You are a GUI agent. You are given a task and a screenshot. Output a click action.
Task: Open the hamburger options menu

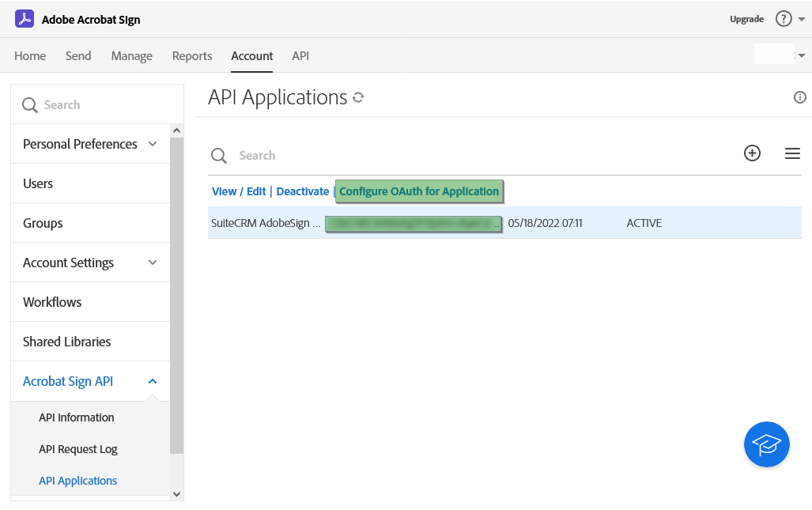792,153
